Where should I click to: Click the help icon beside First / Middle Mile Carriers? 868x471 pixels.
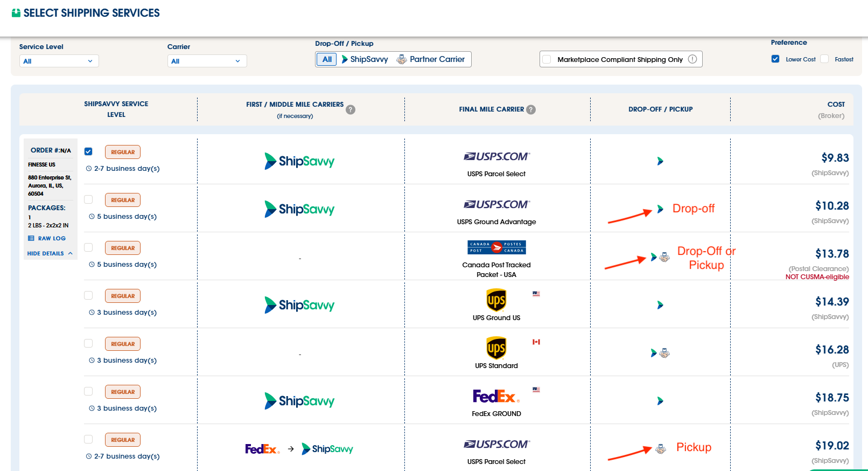pos(351,109)
